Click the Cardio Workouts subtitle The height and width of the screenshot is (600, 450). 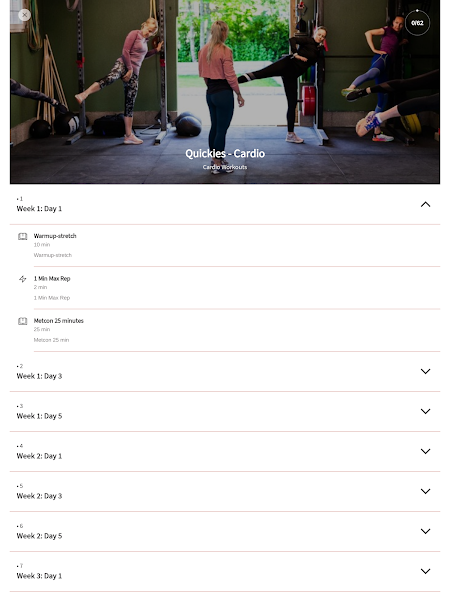[x=225, y=167]
